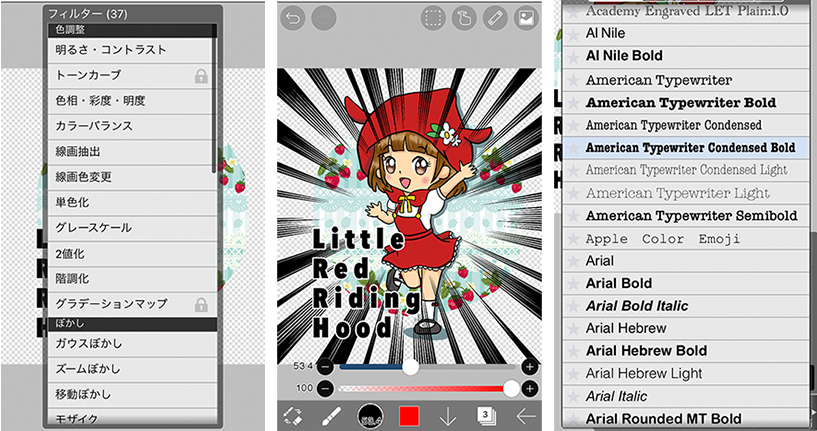Decrease brush thickness with minus button
Image resolution: width=817 pixels, height=431 pixels.
click(325, 367)
